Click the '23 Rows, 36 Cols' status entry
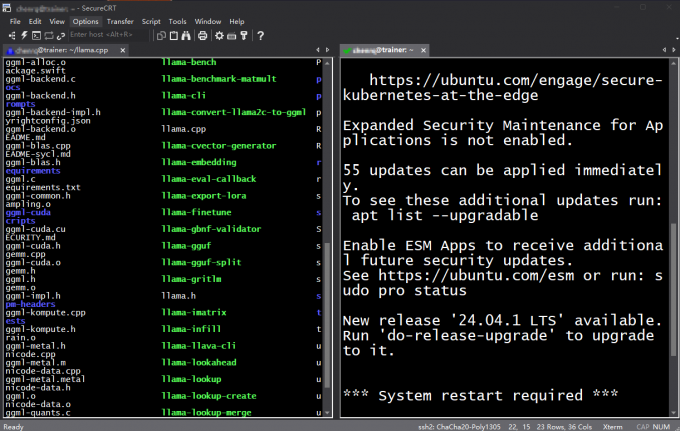 564,427
